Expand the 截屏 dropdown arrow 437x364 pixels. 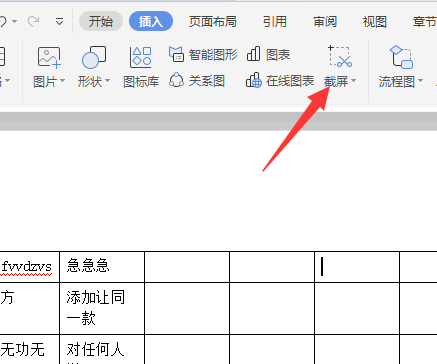[354, 81]
